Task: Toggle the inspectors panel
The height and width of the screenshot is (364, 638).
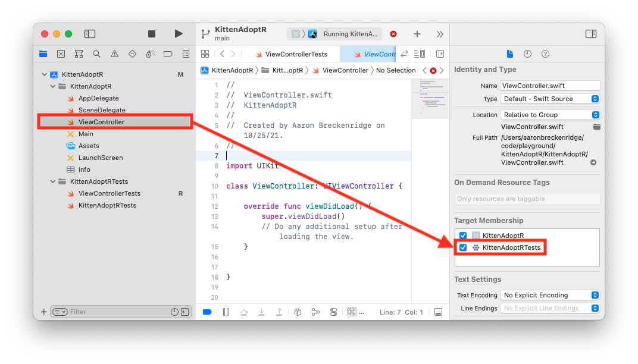Action: [x=591, y=34]
